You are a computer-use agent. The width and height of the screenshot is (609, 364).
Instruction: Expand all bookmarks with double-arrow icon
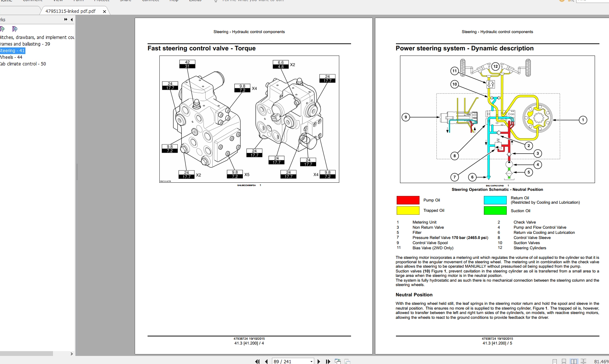pyautogui.click(x=65, y=19)
